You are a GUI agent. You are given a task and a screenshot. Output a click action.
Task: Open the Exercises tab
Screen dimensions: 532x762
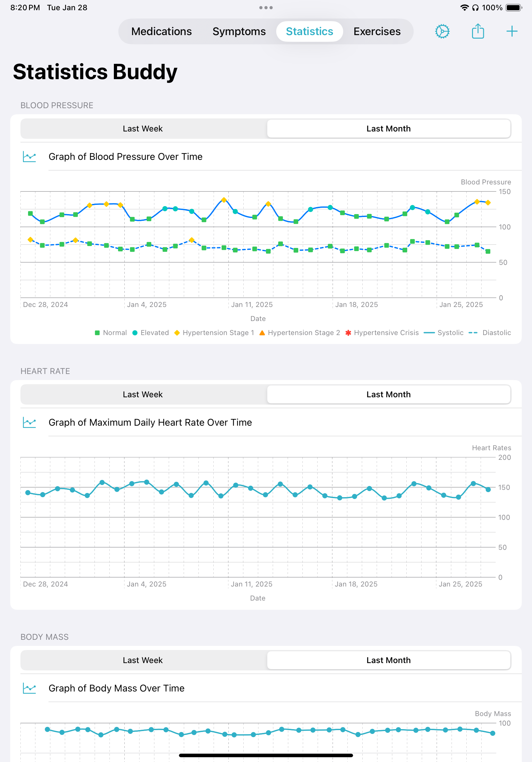click(x=377, y=31)
